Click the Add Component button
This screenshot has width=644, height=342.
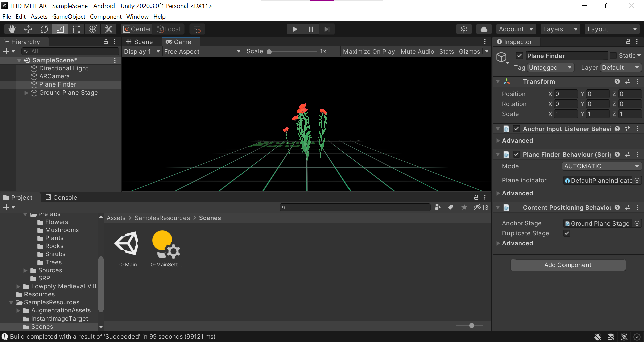[568, 265]
